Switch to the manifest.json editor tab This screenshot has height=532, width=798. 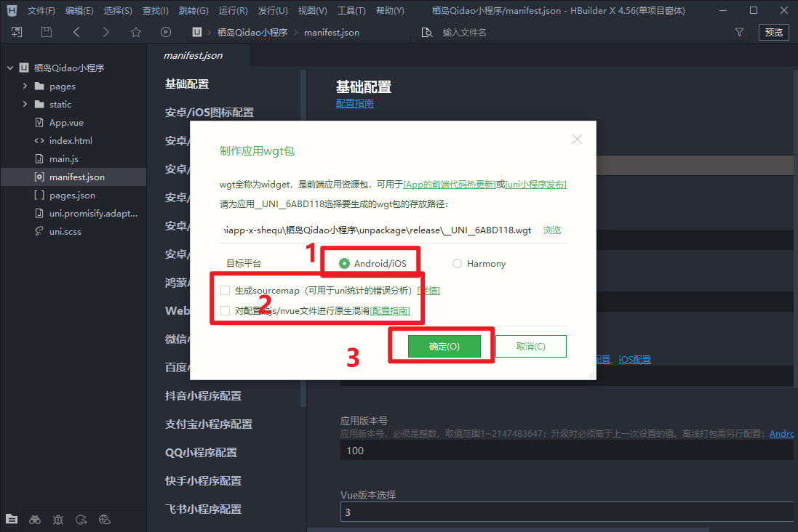coord(193,55)
